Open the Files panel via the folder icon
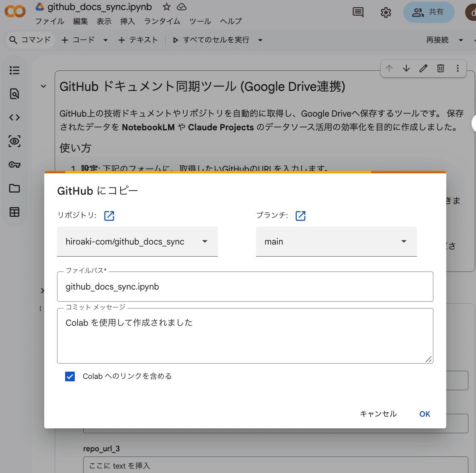The image size is (476, 473). [x=14, y=188]
